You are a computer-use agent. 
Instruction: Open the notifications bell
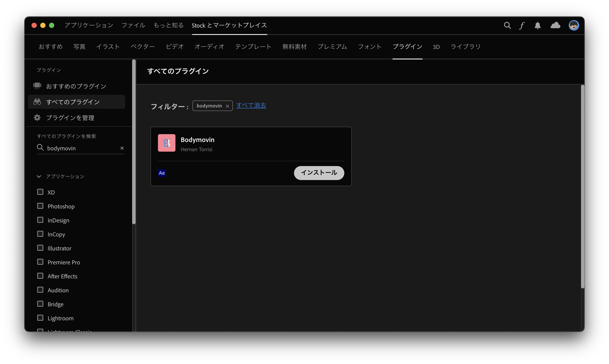pos(537,25)
